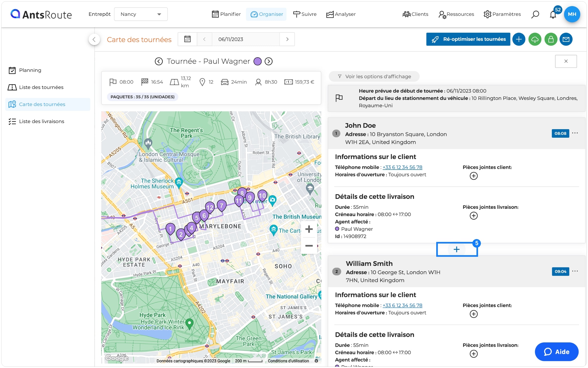Go to the previous day
The image size is (588, 368).
204,39
